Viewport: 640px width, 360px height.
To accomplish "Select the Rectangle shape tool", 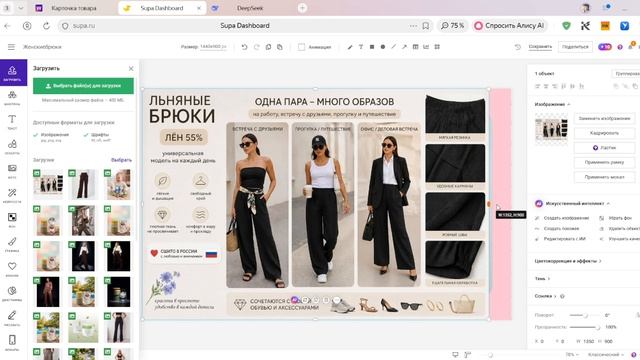I will coord(372,47).
